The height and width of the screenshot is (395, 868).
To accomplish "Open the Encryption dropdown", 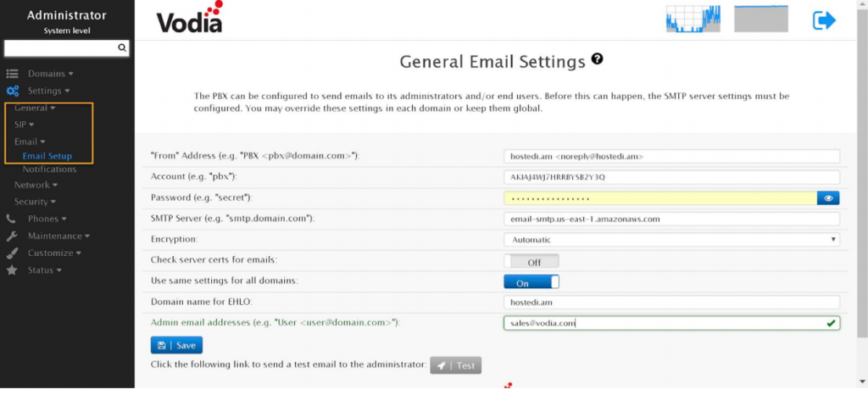I will click(x=671, y=240).
